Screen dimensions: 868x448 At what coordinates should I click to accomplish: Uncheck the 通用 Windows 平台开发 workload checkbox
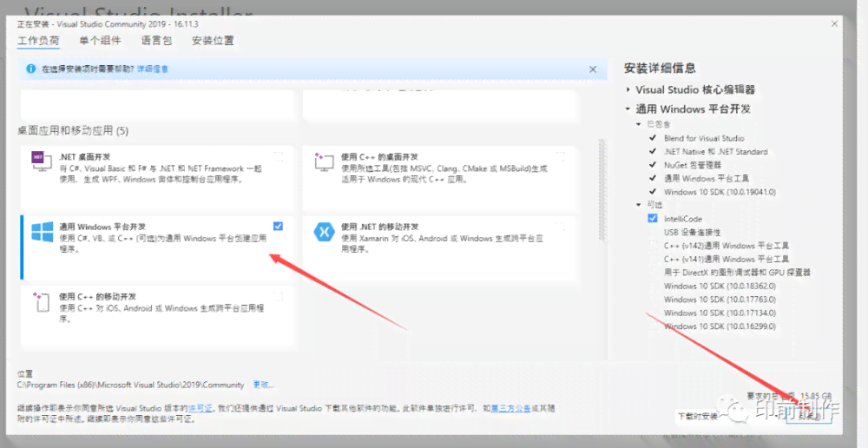tap(278, 226)
